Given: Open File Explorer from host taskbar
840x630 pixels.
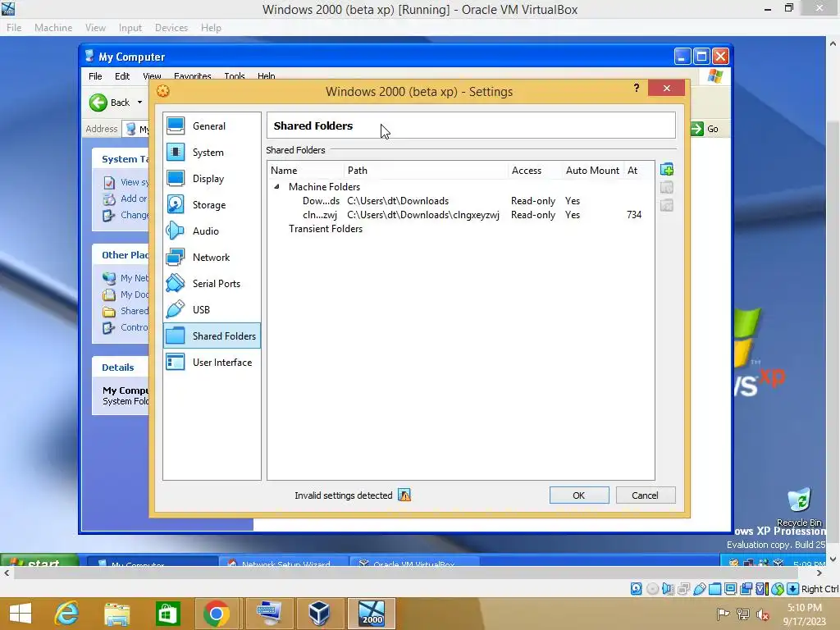Looking at the screenshot, I should click(116, 614).
